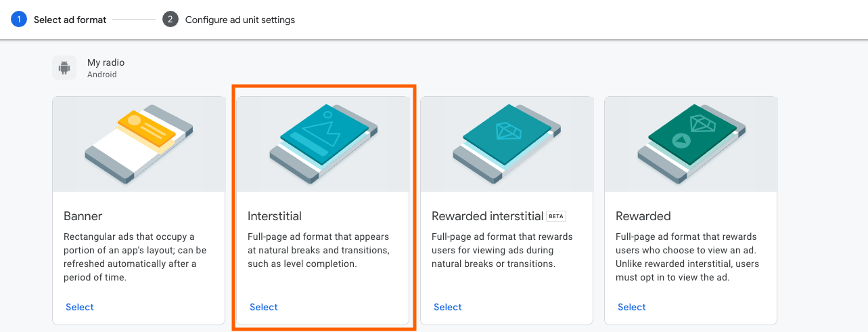The width and height of the screenshot is (868, 332).
Task: Go to the Select ad format step
Action: 70,20
